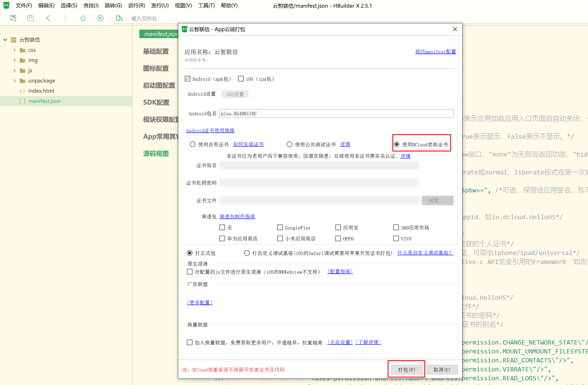This screenshot has height=385, width=588.
Task: Check the iOS (ipa包) checkbox
Action: [x=241, y=79]
